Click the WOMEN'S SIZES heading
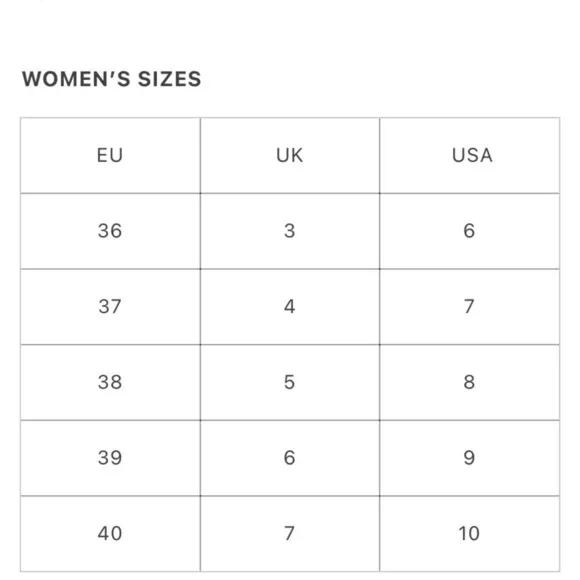580x580 pixels. coord(112,79)
